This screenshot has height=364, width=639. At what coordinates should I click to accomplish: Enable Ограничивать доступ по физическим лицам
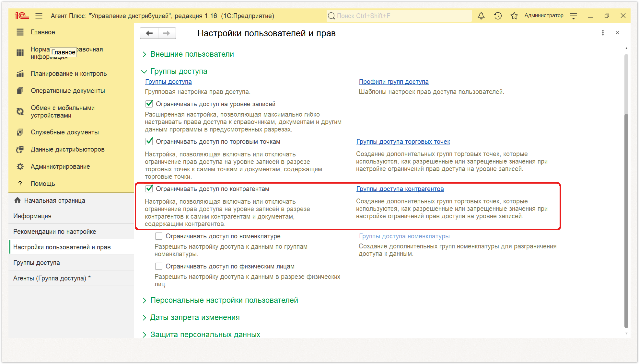[x=159, y=266]
